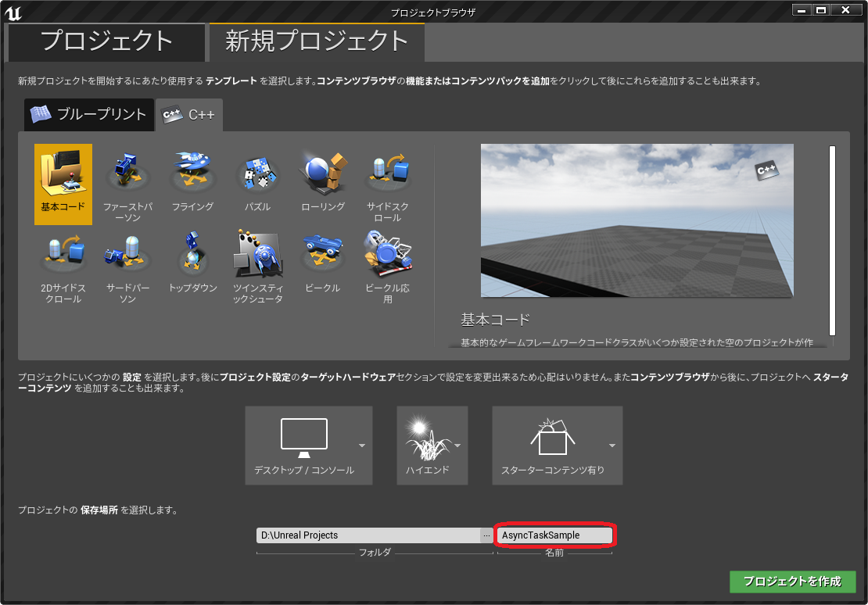Screen dimensions: 868x605
Task: Open the ブループリント template tab
Action: (89, 115)
